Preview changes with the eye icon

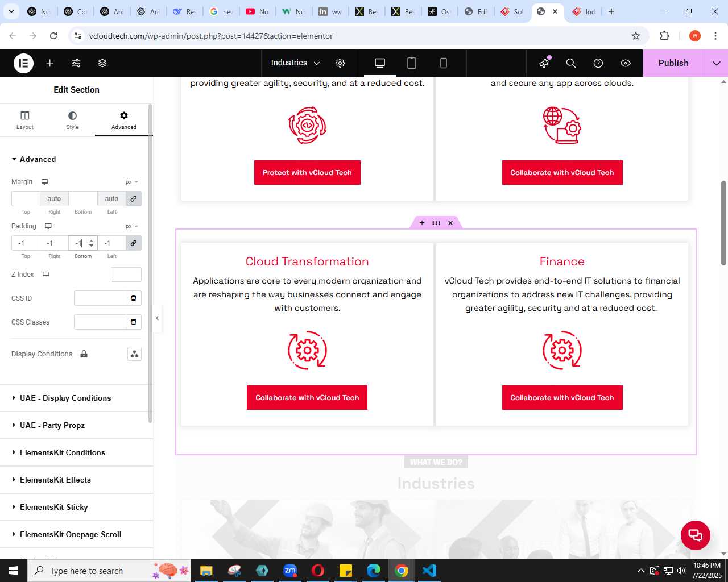click(626, 63)
